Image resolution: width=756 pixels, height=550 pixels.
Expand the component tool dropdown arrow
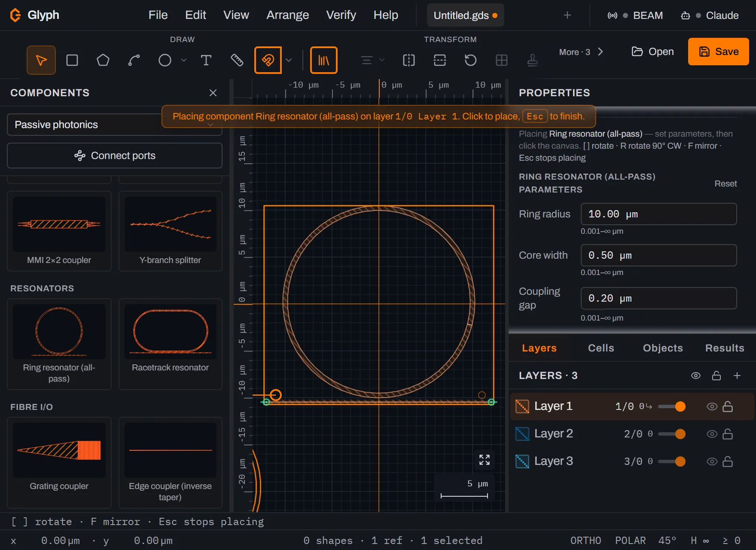[289, 60]
